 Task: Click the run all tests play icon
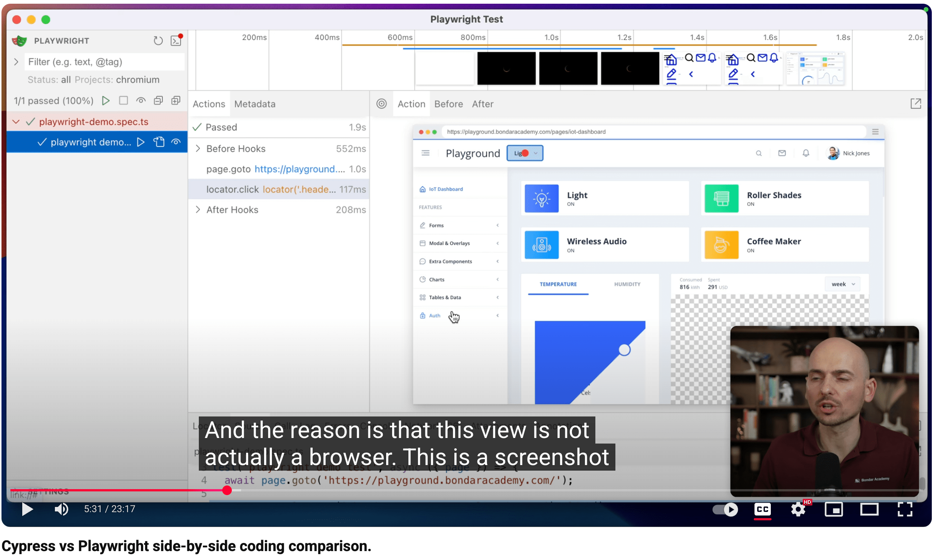coord(106,101)
